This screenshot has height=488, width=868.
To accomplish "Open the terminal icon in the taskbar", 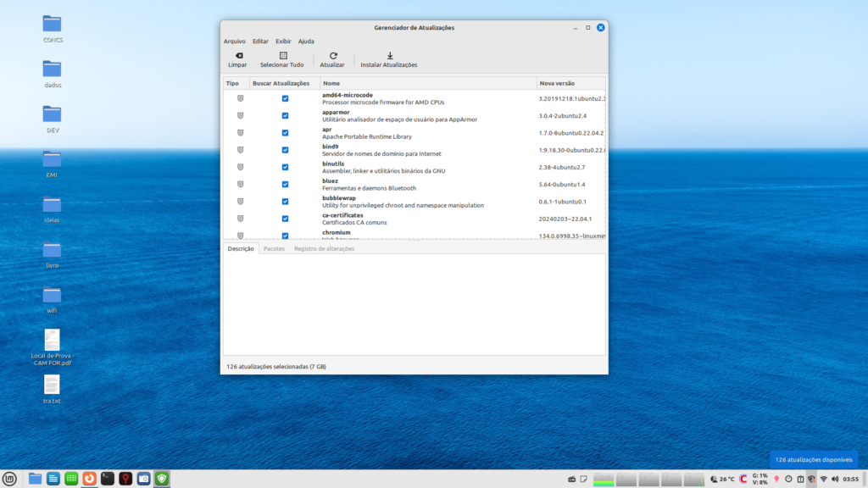I will 108,479.
